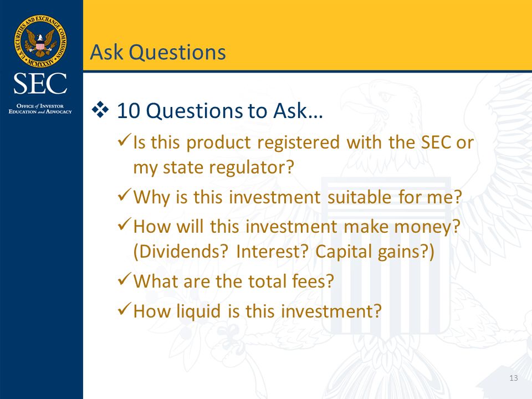The image size is (532, 399).
Task: Click checkmark beside investment suitable question
Action: coord(124,195)
